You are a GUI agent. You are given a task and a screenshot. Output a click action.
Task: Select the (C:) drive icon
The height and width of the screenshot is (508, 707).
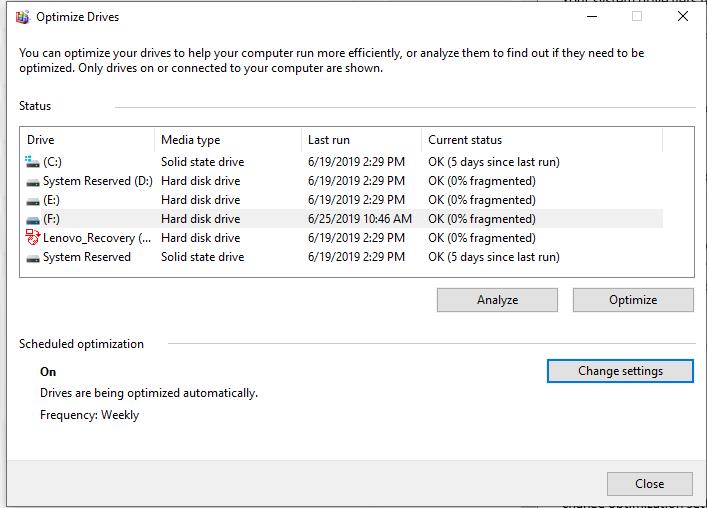(x=32, y=162)
